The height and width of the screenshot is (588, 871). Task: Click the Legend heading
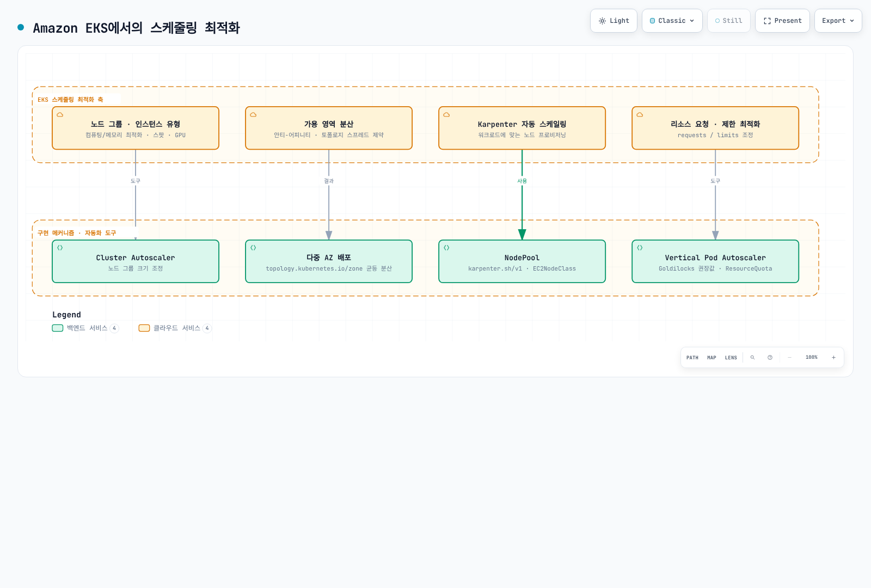(66, 315)
